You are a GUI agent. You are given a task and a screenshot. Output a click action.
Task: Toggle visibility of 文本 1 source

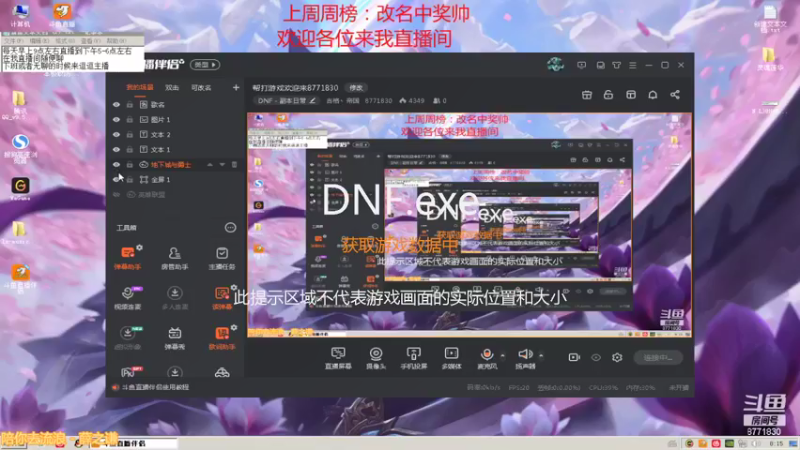coord(116,149)
